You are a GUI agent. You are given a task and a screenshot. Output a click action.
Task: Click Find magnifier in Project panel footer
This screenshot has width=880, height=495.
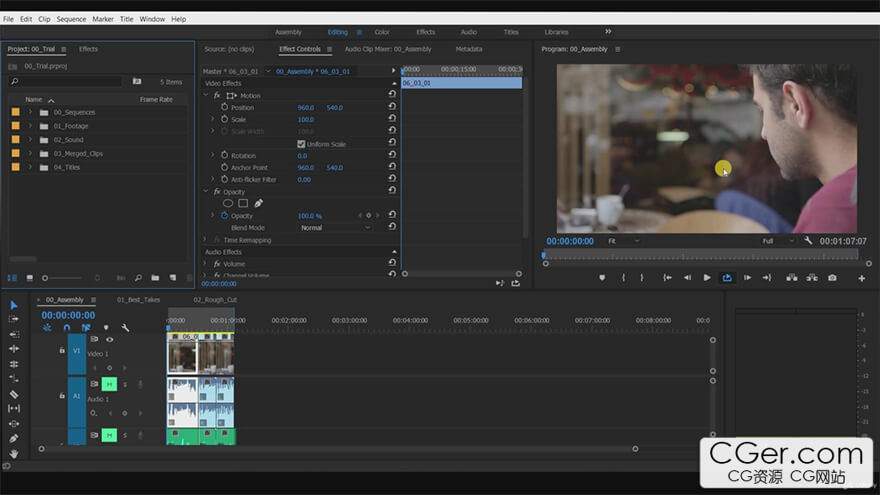[138, 278]
